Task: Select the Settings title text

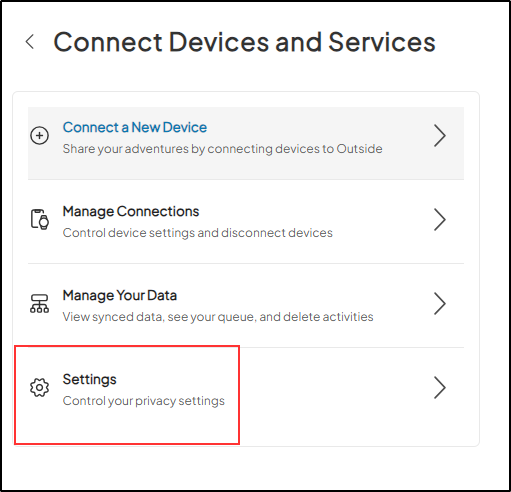Action: point(89,380)
